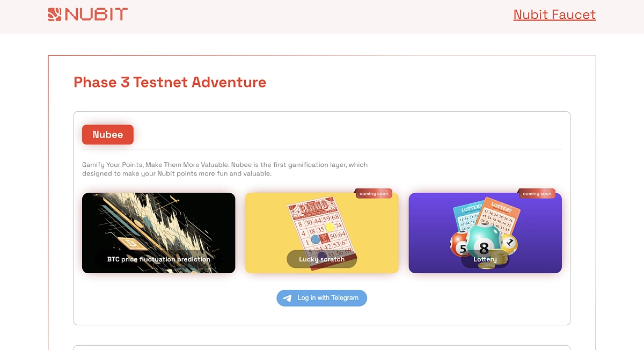This screenshot has width=644, height=350.
Task: Open the BTC price fluctuation prediction label
Action: 159,259
